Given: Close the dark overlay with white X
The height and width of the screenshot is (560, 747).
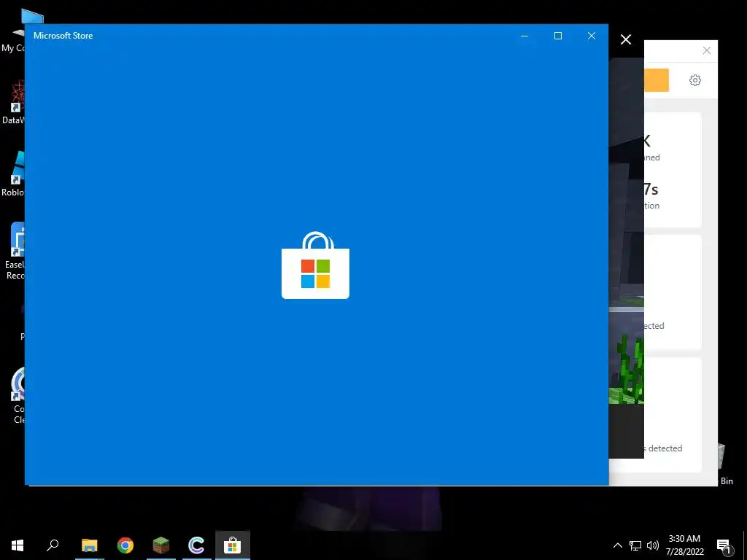Looking at the screenshot, I should pos(626,39).
